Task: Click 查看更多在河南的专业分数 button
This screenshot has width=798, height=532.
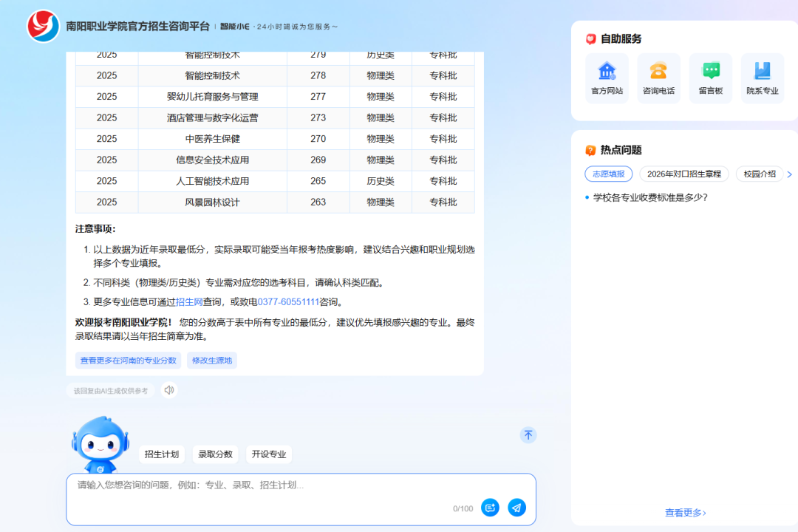Action: [128, 361]
